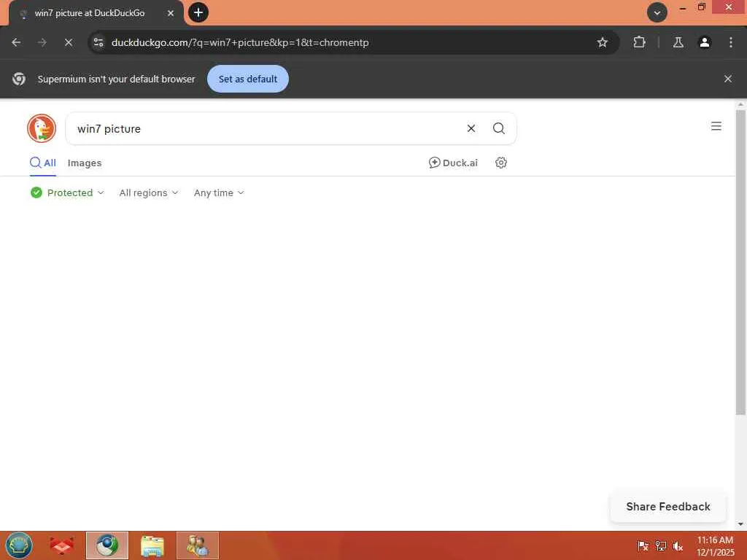Open the red app in taskbar
Viewport: 747px width, 560px height.
coord(62,545)
